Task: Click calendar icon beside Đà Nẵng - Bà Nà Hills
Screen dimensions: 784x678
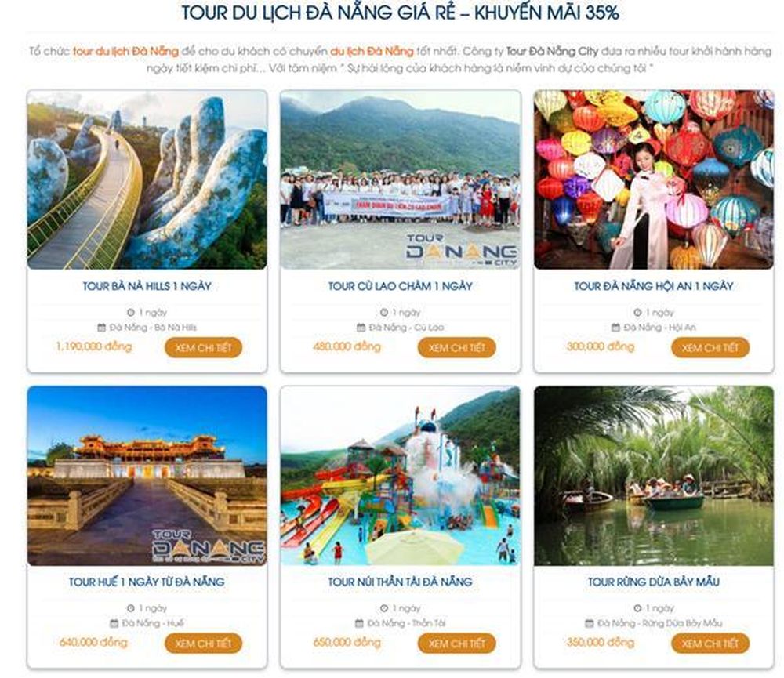Action: pyautogui.click(x=101, y=328)
